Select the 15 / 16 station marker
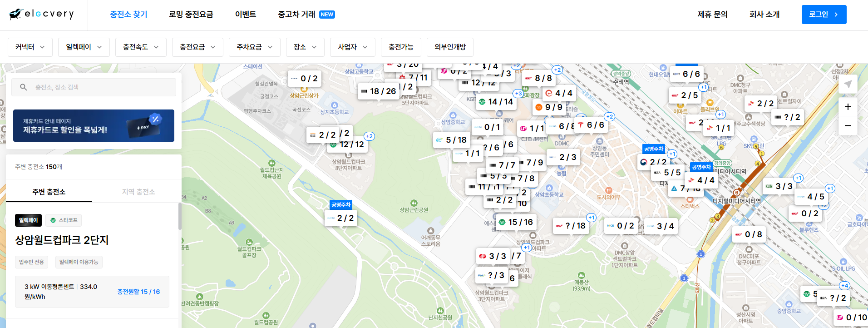The image size is (868, 328). [x=516, y=222]
